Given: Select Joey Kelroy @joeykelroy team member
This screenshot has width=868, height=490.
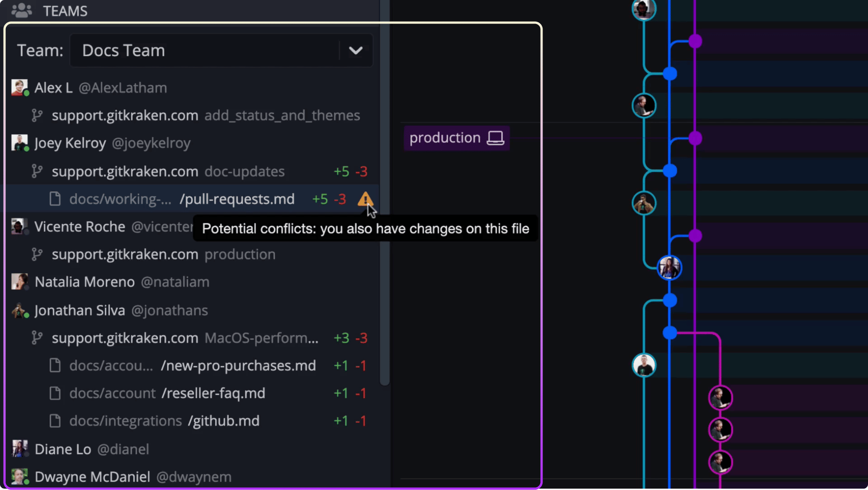Looking at the screenshot, I should 192,143.
